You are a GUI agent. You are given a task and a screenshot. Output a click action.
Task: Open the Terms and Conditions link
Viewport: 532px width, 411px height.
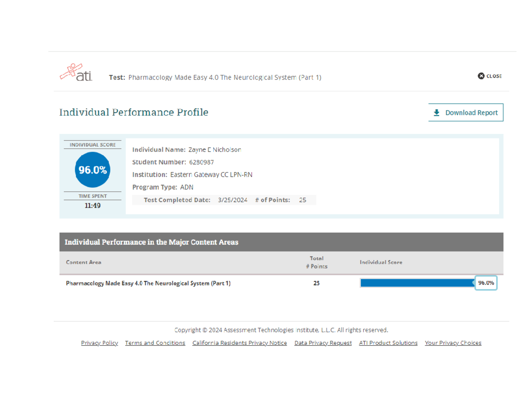coord(155,343)
